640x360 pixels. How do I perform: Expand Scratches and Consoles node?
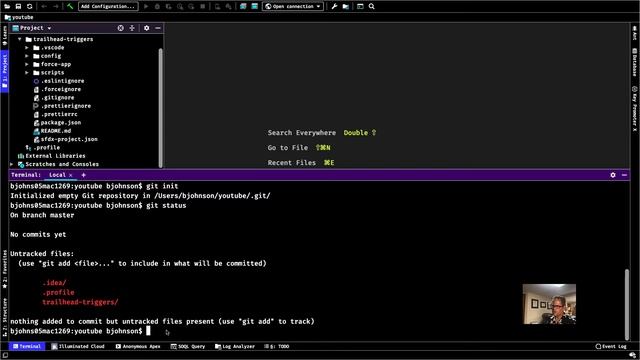12,164
